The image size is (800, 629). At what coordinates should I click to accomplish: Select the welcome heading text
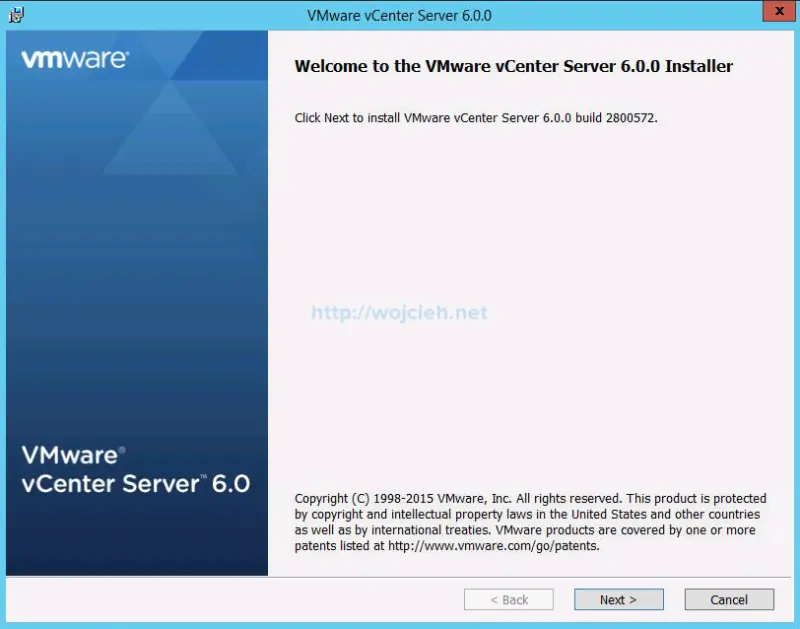click(x=512, y=67)
